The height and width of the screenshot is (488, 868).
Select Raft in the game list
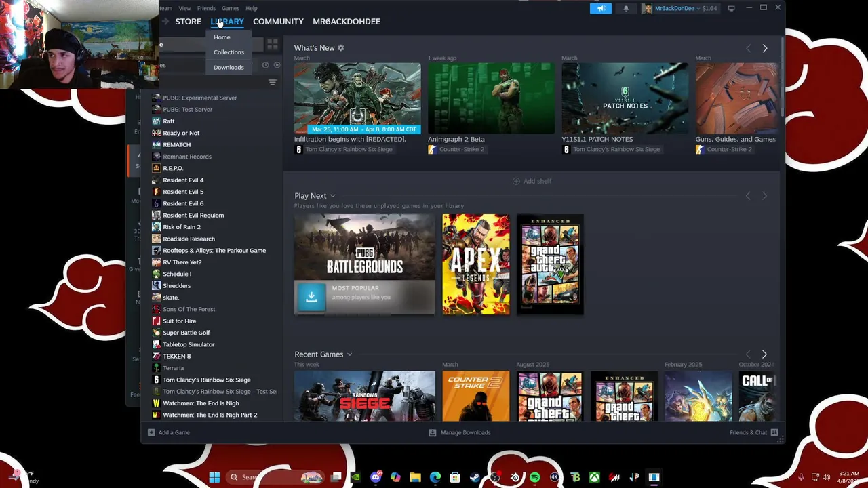[169, 121]
